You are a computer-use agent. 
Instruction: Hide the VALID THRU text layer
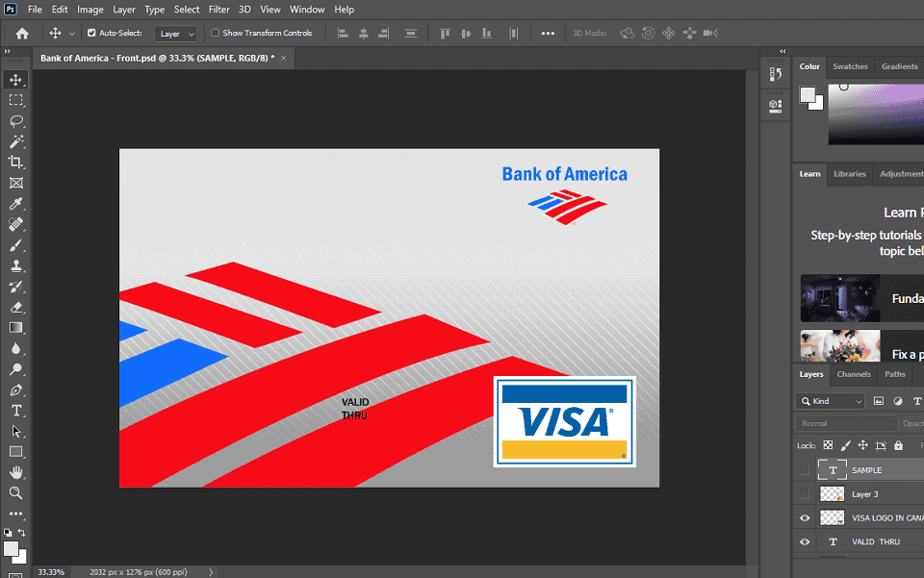[805, 541]
